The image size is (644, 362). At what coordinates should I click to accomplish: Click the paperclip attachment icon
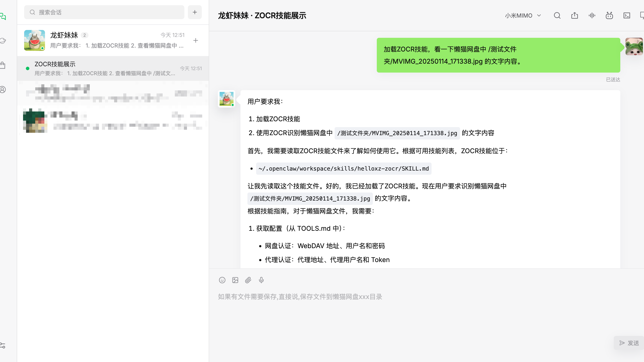(x=248, y=280)
